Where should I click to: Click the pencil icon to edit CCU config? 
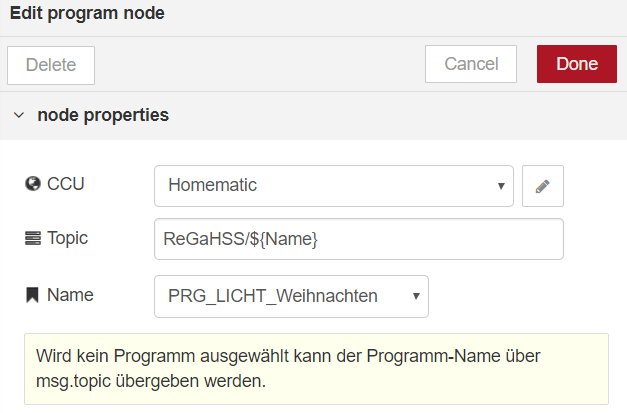[x=543, y=186]
